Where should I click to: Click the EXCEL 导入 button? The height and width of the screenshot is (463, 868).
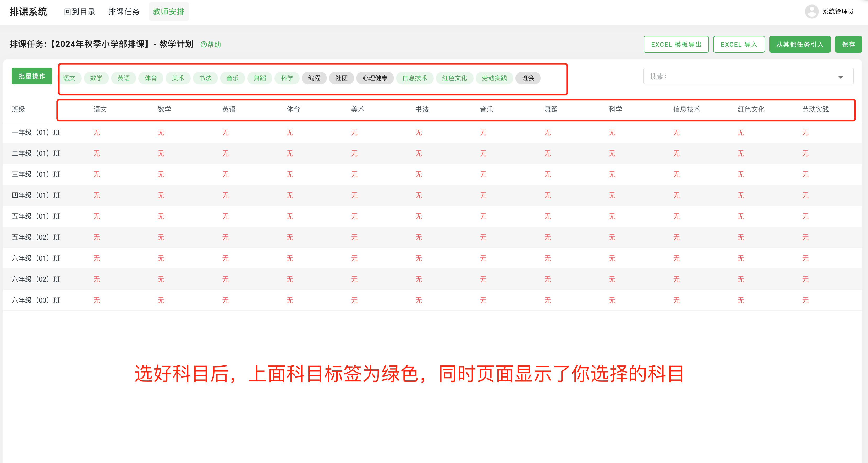(739, 44)
